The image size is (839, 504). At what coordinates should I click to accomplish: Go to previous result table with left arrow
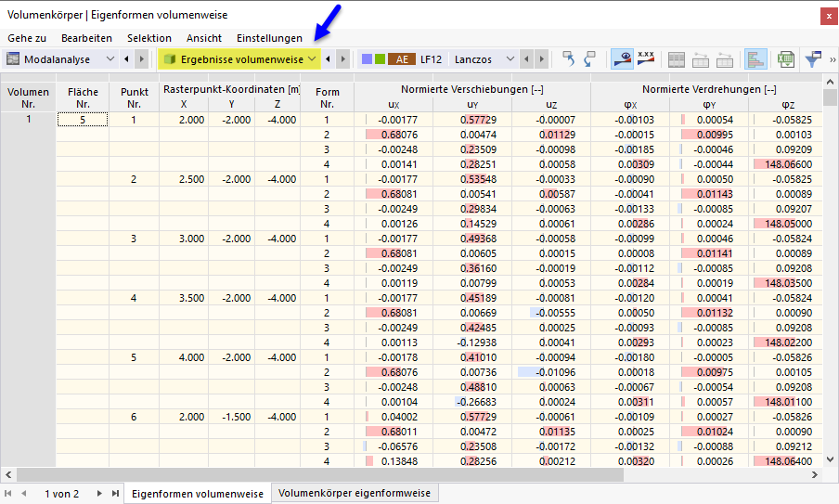(328, 58)
